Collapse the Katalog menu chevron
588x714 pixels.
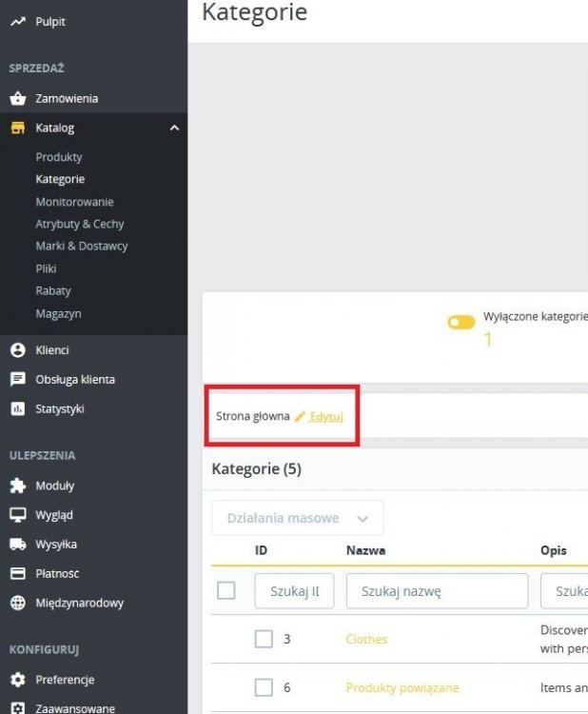(174, 129)
